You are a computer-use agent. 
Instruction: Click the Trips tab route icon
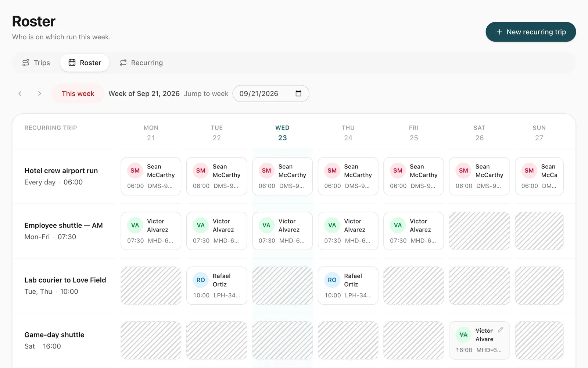coord(26,63)
